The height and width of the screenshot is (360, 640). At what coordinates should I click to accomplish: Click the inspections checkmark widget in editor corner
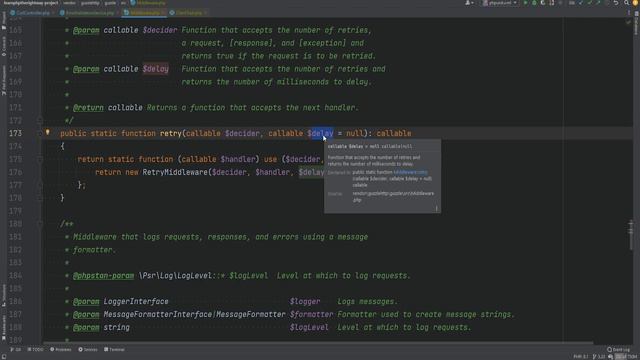click(x=628, y=22)
